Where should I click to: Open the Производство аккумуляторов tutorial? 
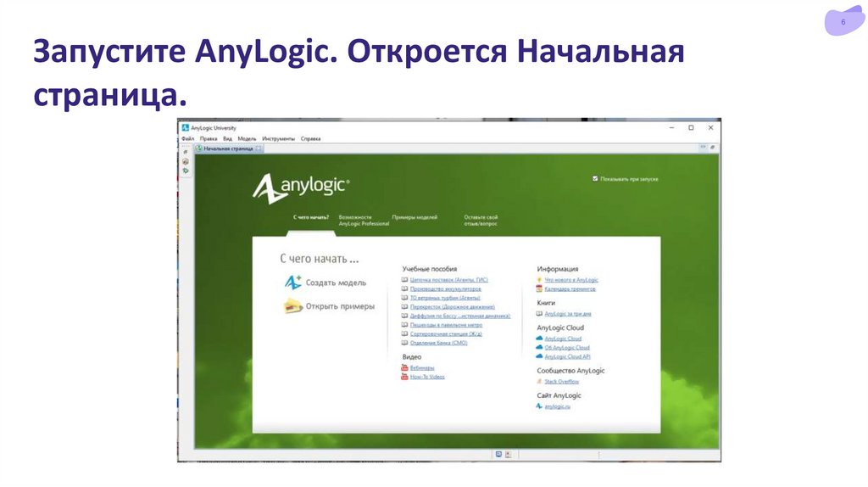(x=445, y=288)
